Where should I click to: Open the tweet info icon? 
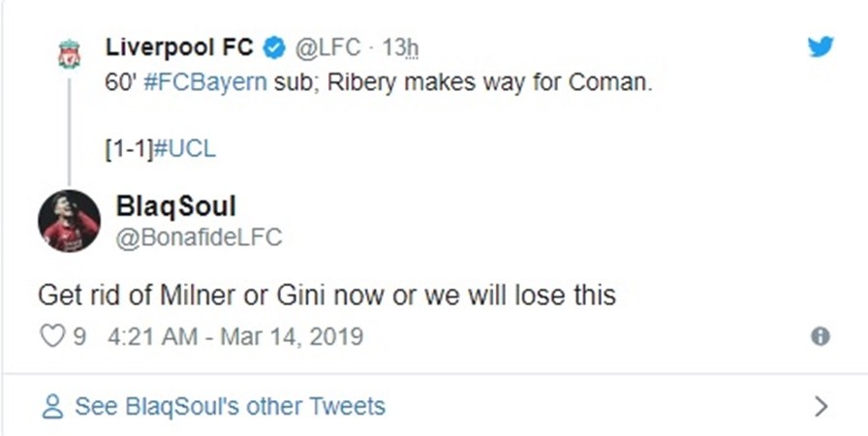[820, 336]
